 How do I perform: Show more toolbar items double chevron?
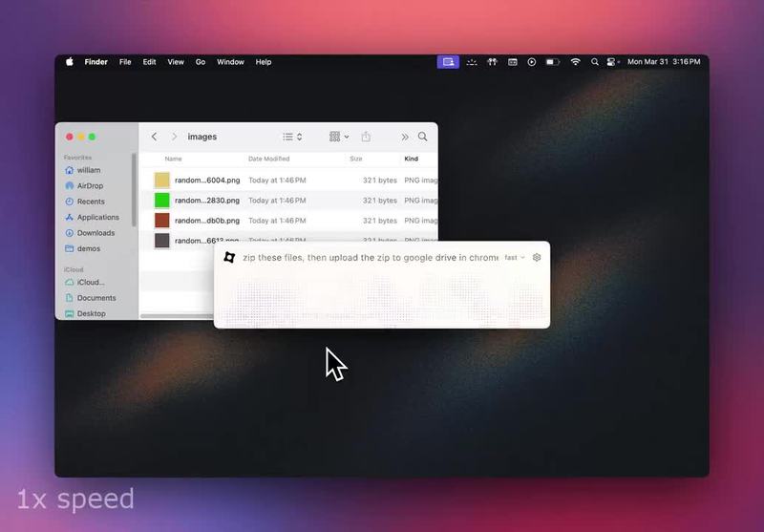[x=404, y=137]
